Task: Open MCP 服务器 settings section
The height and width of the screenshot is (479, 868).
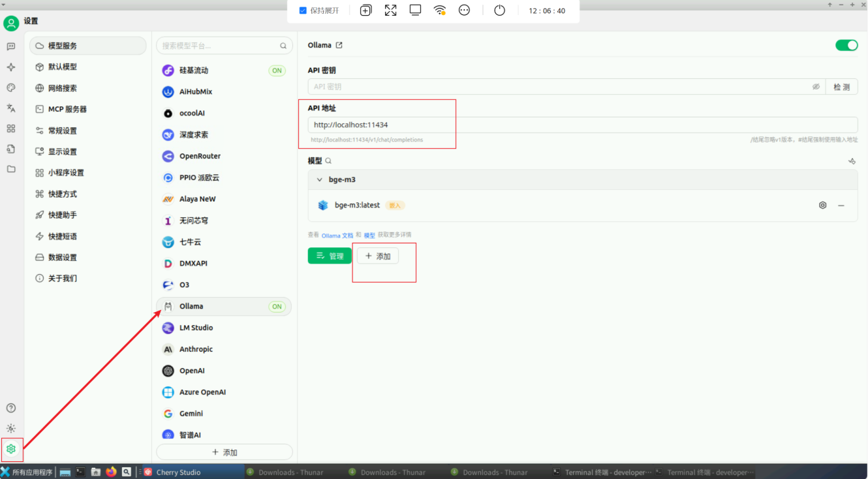Action: tap(87, 109)
